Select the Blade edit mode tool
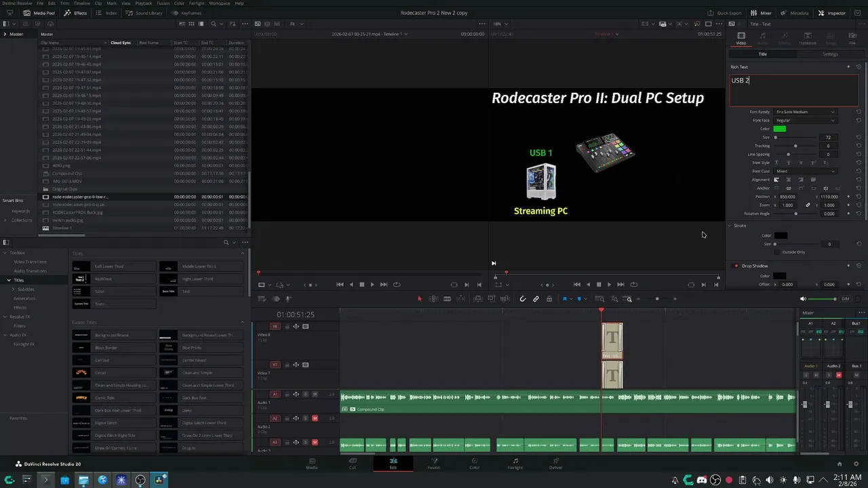The image size is (868, 488). 447,299
